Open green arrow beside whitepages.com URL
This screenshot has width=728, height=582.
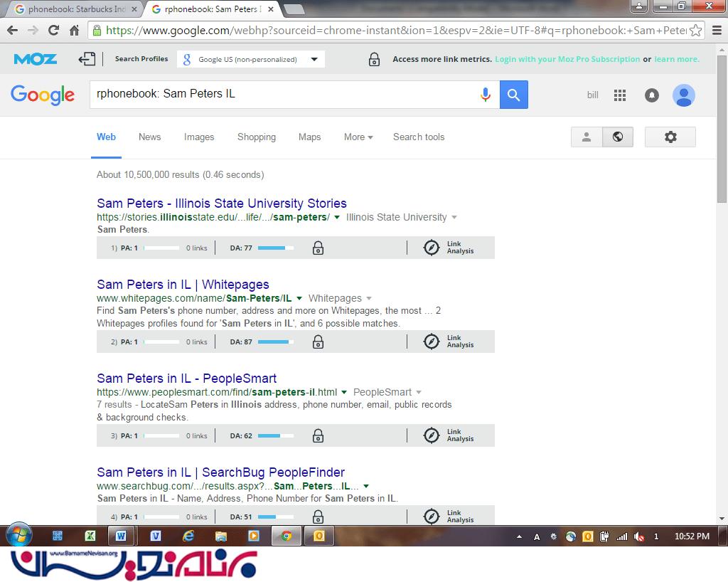(x=299, y=298)
